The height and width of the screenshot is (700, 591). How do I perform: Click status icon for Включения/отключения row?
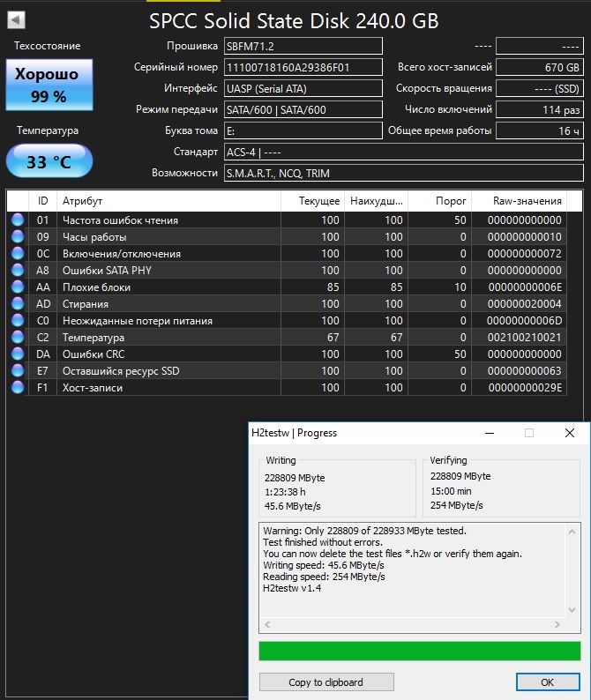[x=18, y=253]
